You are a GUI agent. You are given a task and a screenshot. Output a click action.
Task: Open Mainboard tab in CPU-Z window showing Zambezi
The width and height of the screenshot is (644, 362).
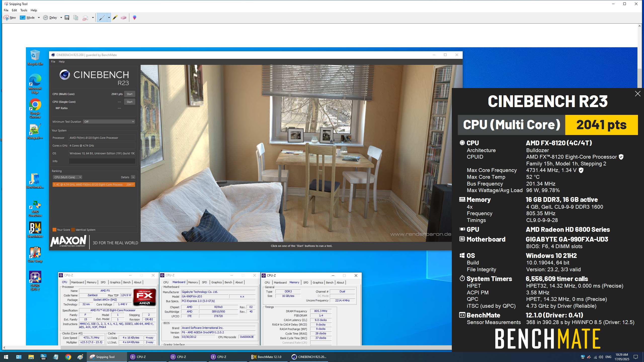pyautogui.click(x=77, y=282)
